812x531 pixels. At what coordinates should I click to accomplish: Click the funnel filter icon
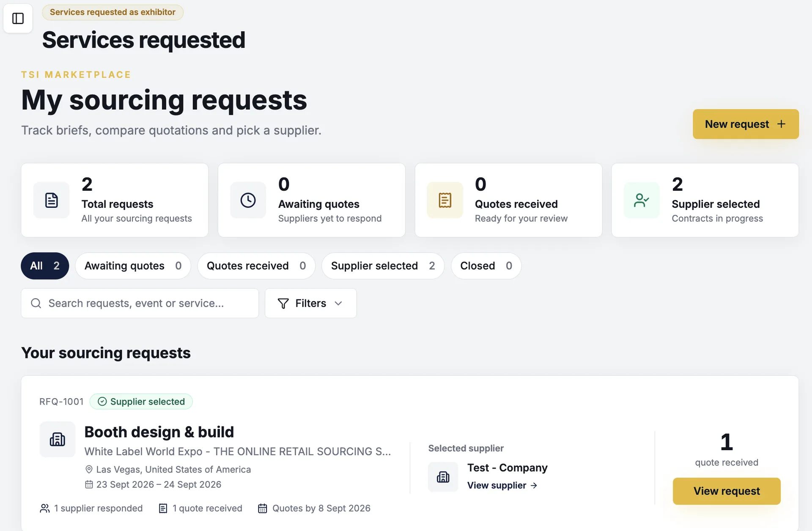pos(283,303)
